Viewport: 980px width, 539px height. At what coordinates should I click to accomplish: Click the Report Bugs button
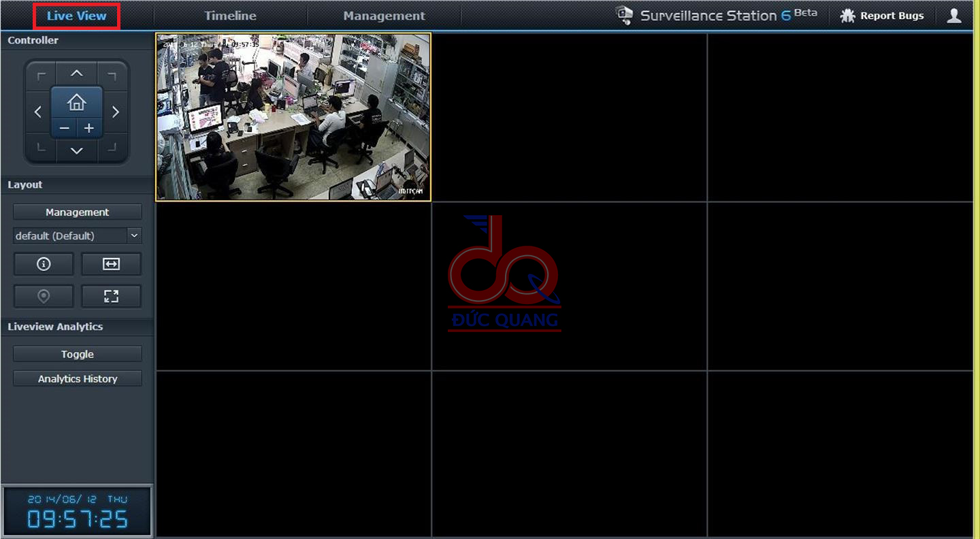point(883,16)
